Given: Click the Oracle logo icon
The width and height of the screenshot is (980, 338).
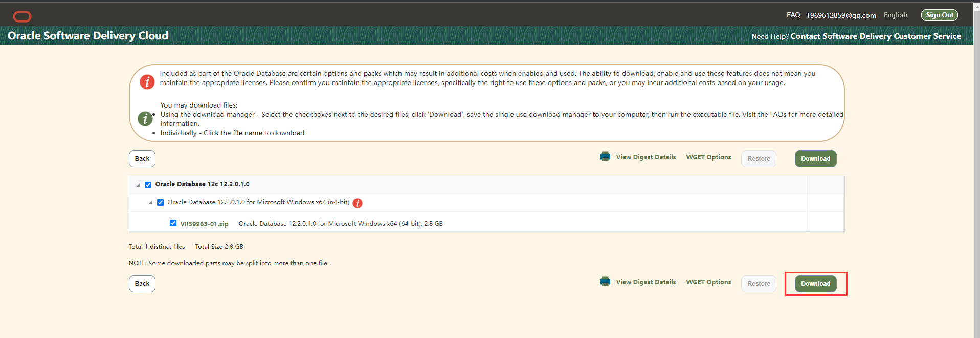Looking at the screenshot, I should [x=22, y=17].
